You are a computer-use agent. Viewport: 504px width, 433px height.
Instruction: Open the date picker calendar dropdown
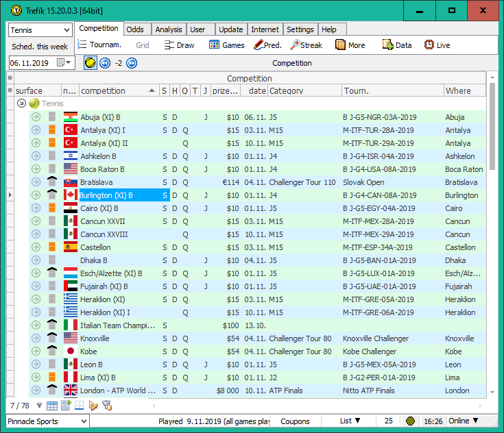click(x=66, y=63)
